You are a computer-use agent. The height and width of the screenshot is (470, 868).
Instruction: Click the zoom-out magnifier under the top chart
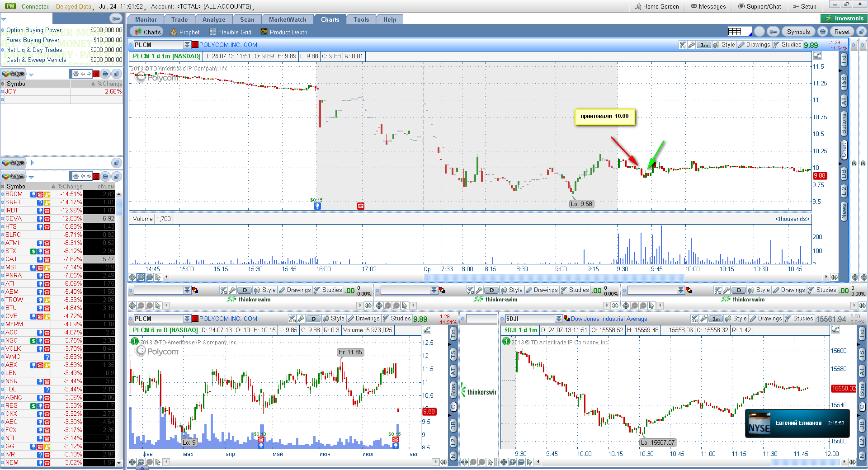tap(149, 277)
